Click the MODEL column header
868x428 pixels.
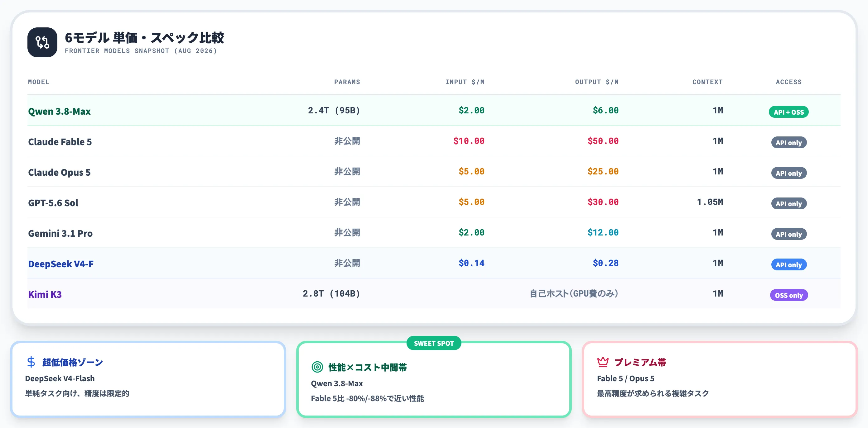38,82
